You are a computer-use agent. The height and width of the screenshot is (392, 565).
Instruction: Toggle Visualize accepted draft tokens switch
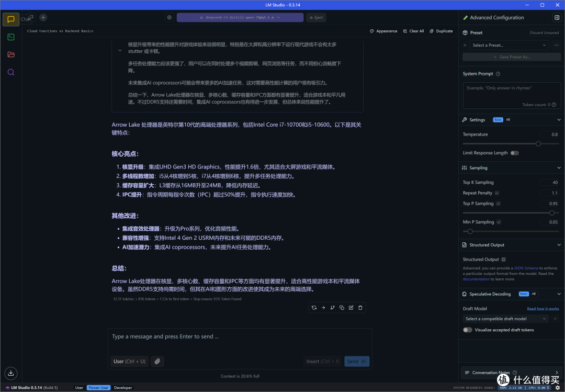(x=468, y=330)
